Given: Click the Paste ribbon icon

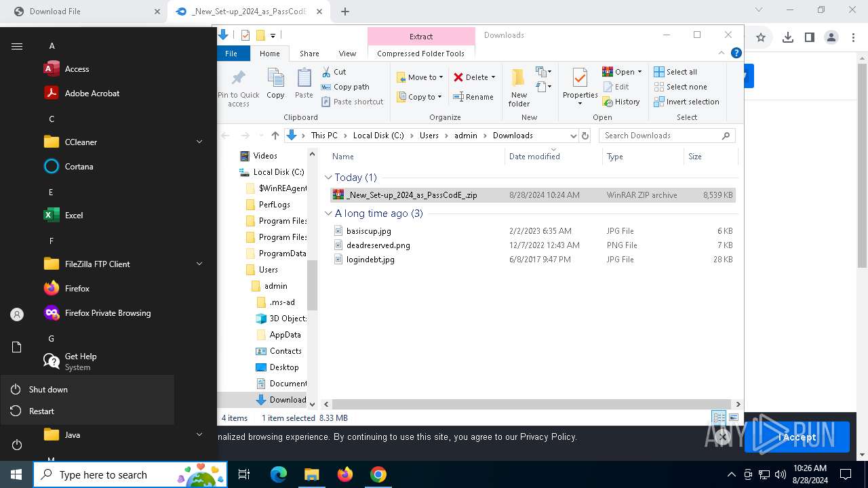Looking at the screenshot, I should (304, 84).
